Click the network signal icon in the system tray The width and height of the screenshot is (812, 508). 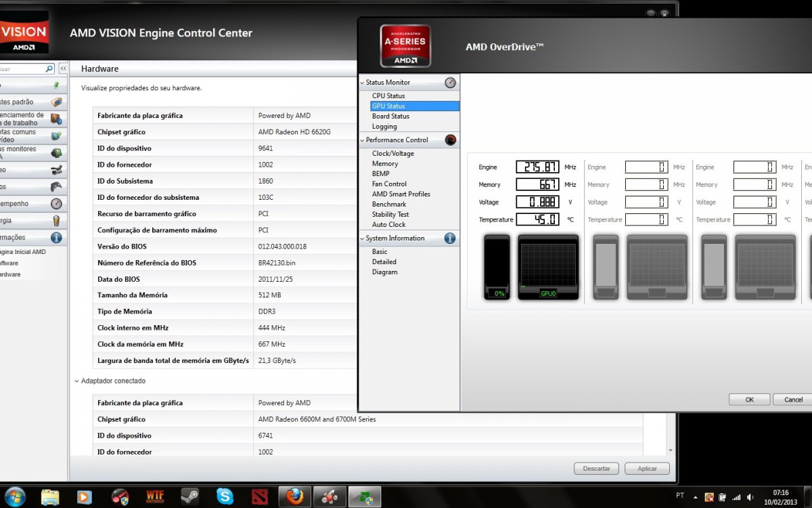click(736, 497)
